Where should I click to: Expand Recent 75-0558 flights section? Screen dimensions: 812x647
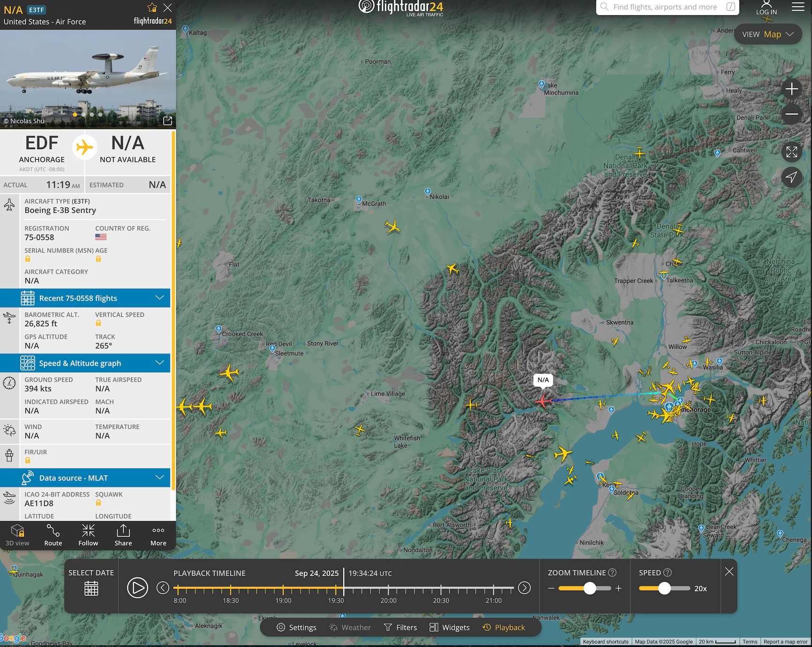[x=159, y=298]
